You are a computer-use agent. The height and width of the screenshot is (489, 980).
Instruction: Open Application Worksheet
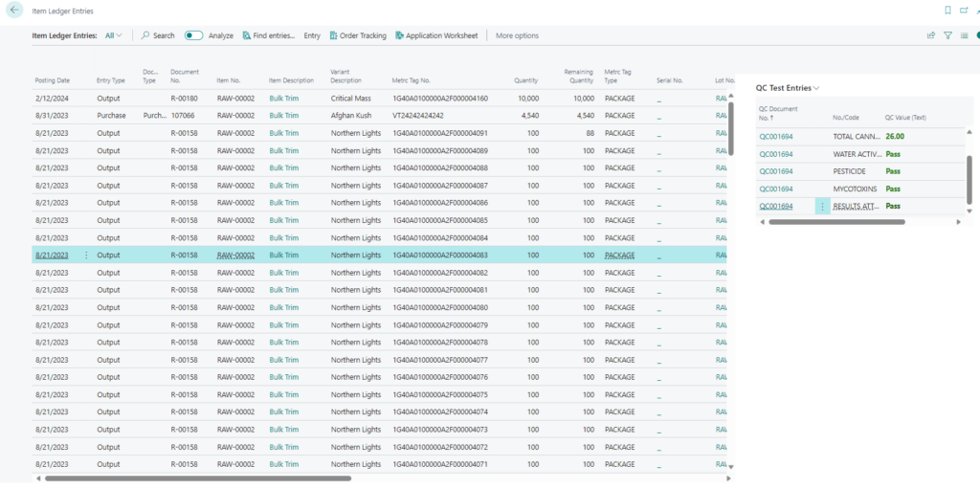[436, 35]
